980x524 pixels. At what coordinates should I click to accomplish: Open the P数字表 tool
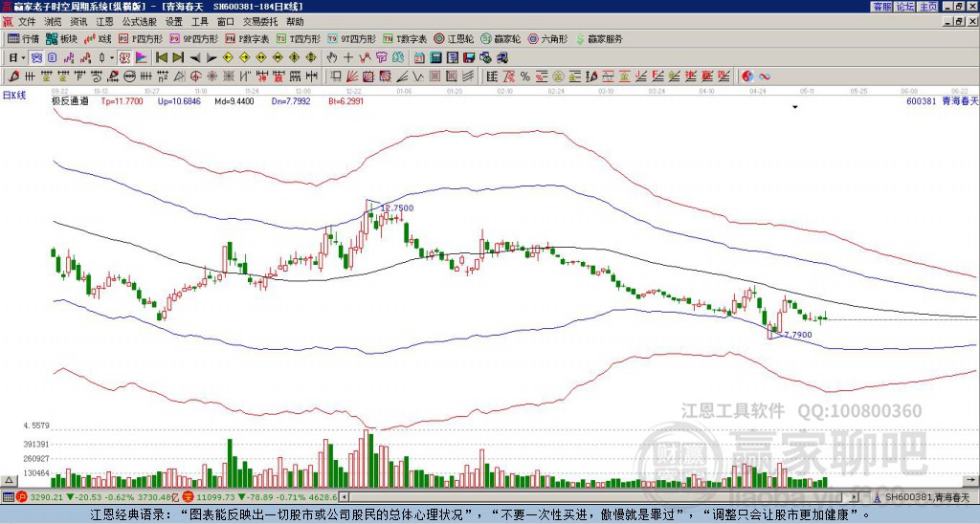(248, 38)
